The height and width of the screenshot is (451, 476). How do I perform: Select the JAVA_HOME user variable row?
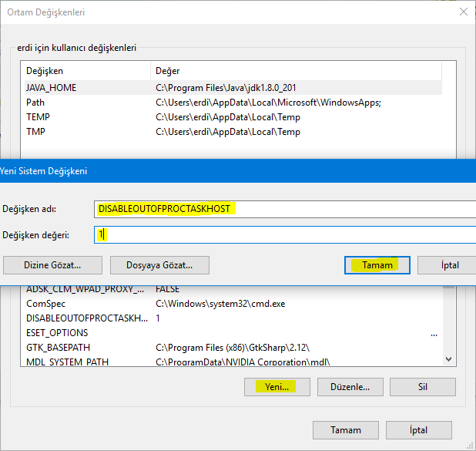click(233, 88)
